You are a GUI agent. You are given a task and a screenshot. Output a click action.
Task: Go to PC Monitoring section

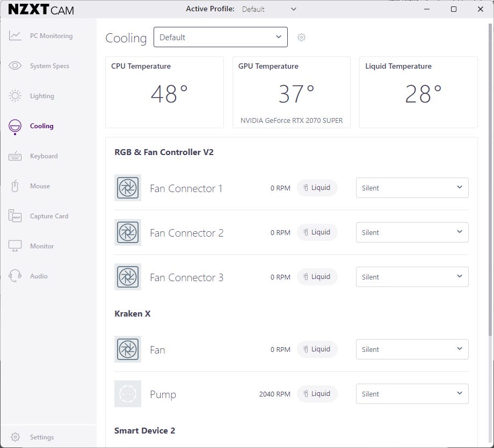[x=52, y=36]
